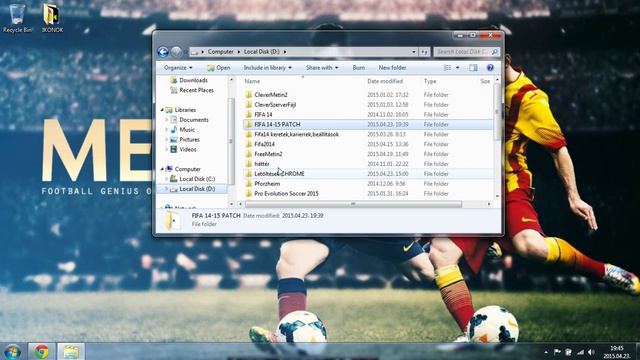Change view using the view icon
Screen dimensions: 640x360
point(447,68)
